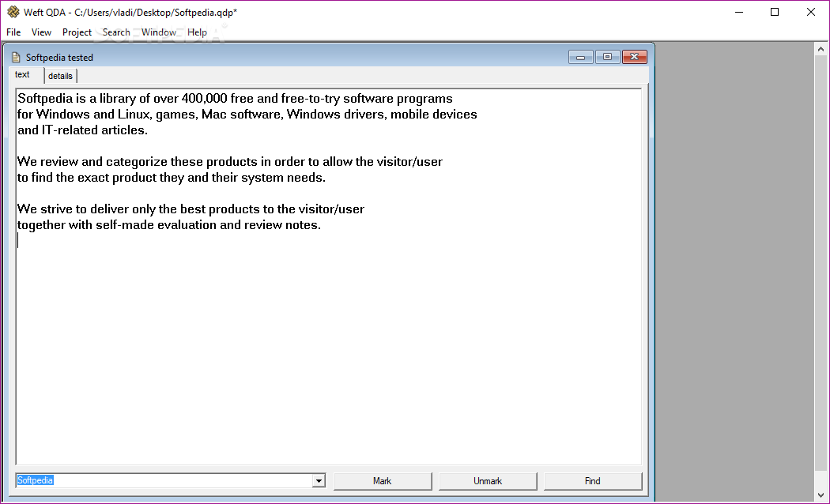Click workspace scrollbar down arrow
The height and width of the screenshot is (504, 830).
(821, 495)
